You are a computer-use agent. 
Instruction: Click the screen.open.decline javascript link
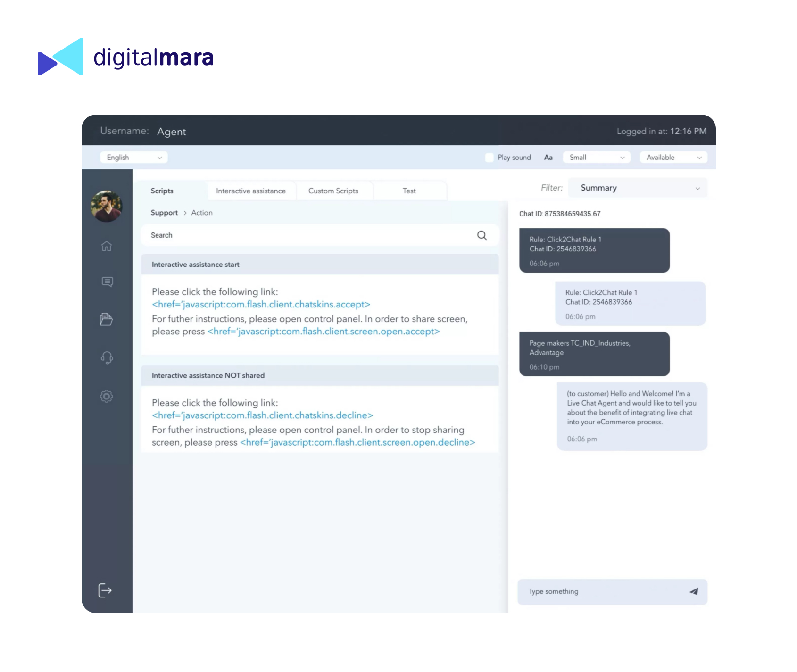tap(357, 442)
